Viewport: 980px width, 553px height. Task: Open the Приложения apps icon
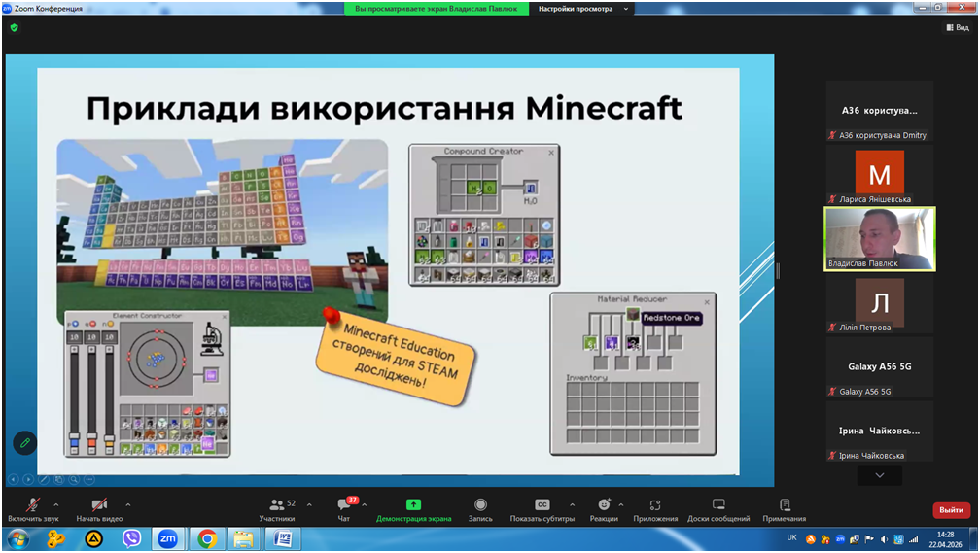(x=655, y=505)
